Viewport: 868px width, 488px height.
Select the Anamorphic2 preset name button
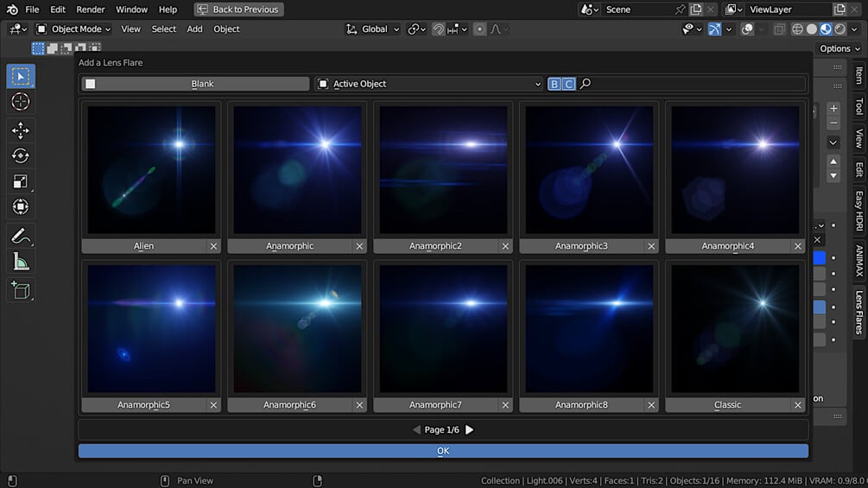coord(435,246)
